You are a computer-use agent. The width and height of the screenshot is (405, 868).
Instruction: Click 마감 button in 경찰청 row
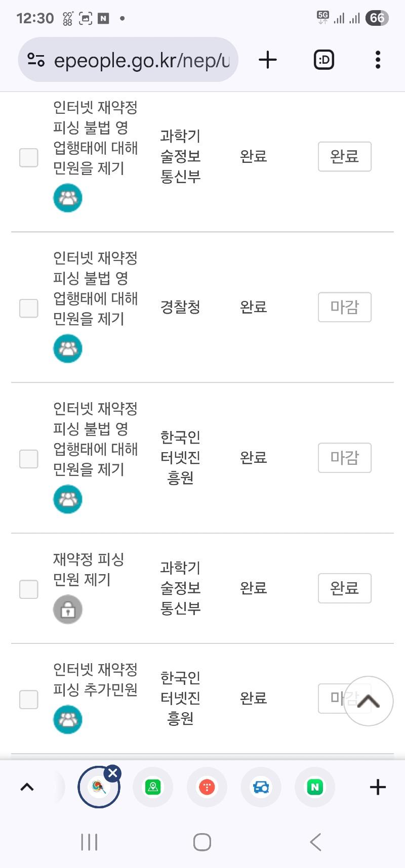click(345, 307)
